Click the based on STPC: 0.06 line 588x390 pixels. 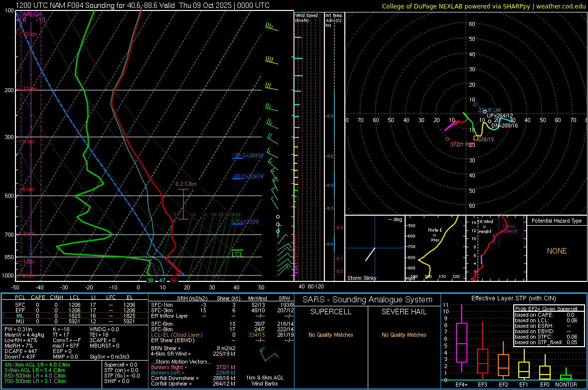click(x=546, y=337)
